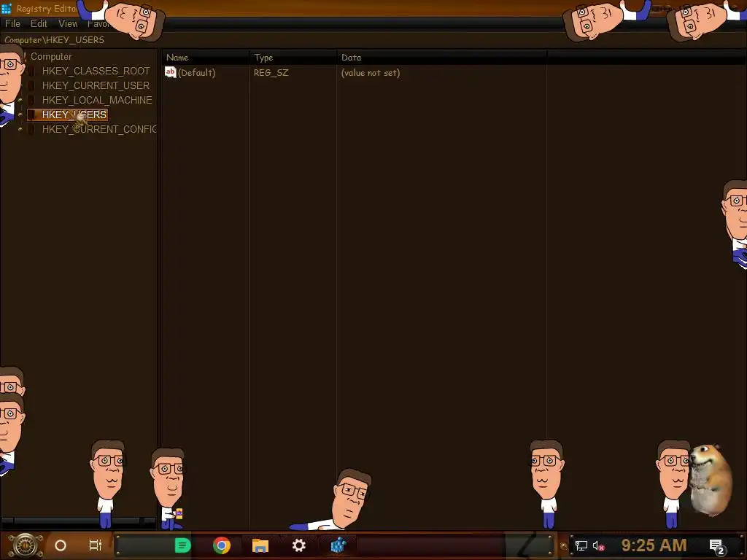
Task: Click the Registry Editor taskbar icon
Action: coord(338,545)
